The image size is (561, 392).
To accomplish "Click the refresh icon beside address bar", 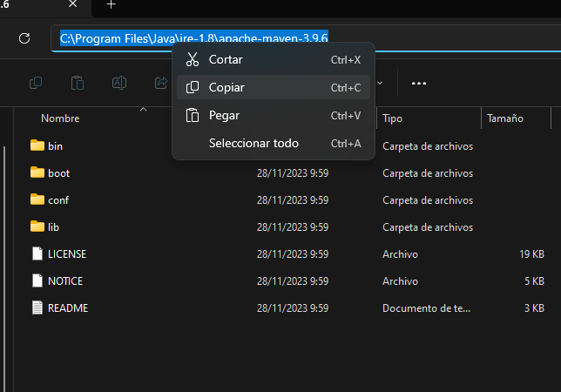I will click(24, 38).
